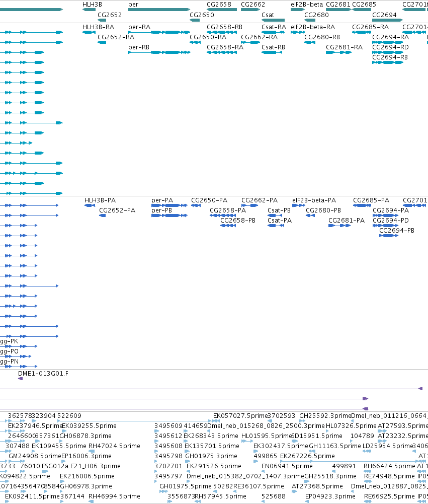428x504 pixels.
Task: Select the eIF2B-beta-RA transcript label
Action: pyautogui.click(x=313, y=27)
